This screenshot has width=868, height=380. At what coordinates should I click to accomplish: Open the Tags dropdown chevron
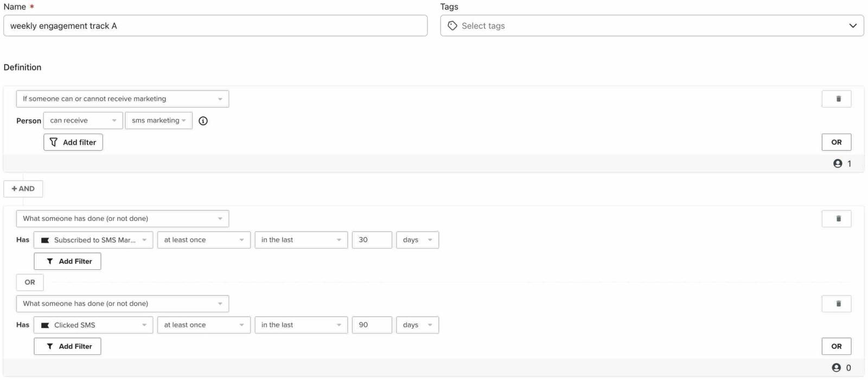pos(852,25)
